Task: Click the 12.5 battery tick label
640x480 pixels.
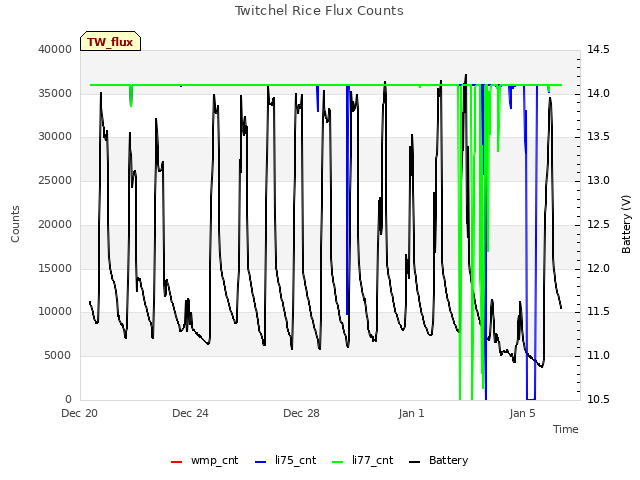Action: pos(598,224)
